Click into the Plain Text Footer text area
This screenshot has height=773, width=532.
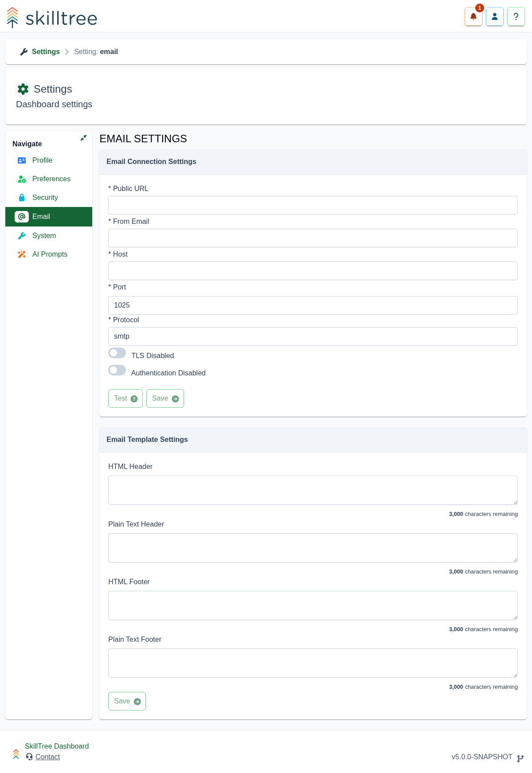[313, 663]
